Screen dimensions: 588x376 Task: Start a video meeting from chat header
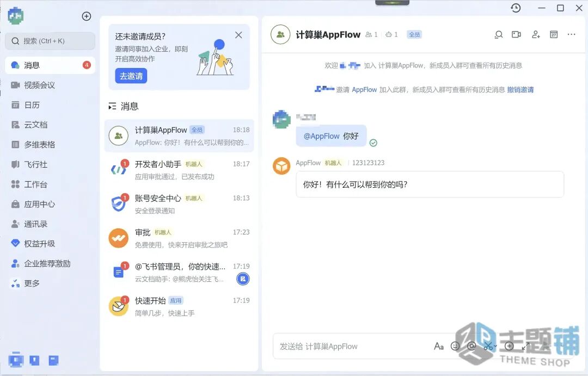(516, 34)
